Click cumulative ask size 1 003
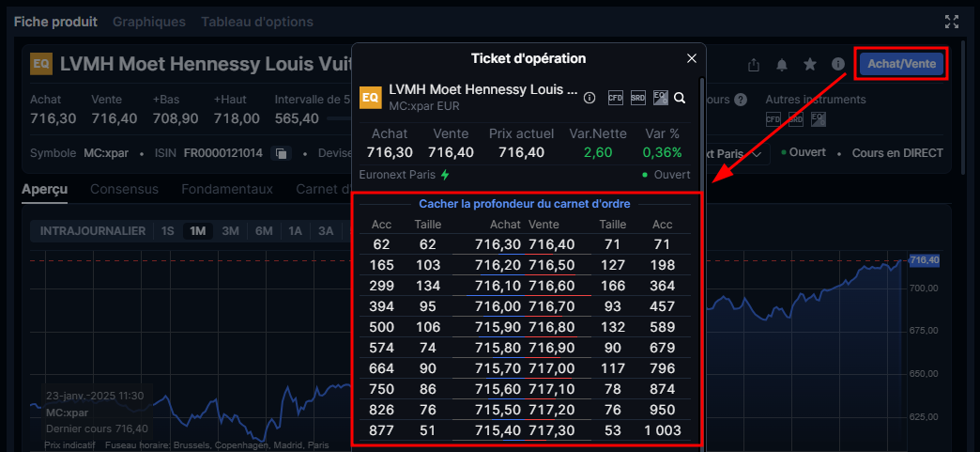This screenshot has width=980, height=452. tap(663, 430)
